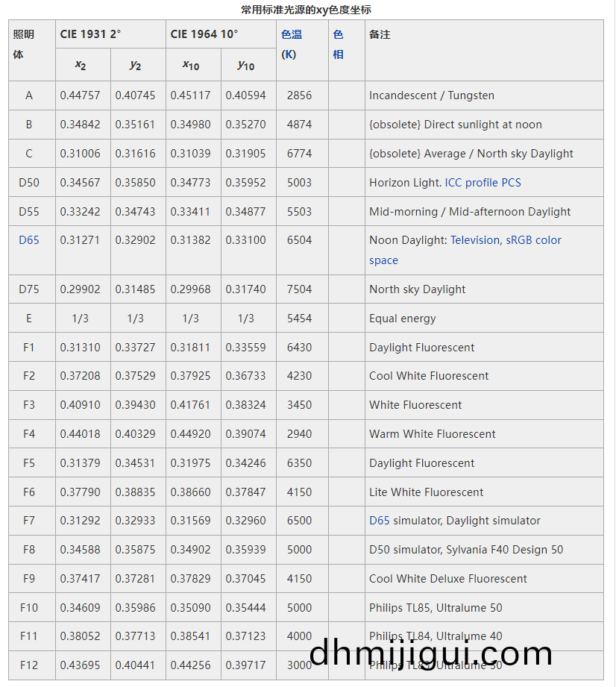Screen dimensions: 616x687
Task: Select the F7 row label
Action: click(x=29, y=521)
